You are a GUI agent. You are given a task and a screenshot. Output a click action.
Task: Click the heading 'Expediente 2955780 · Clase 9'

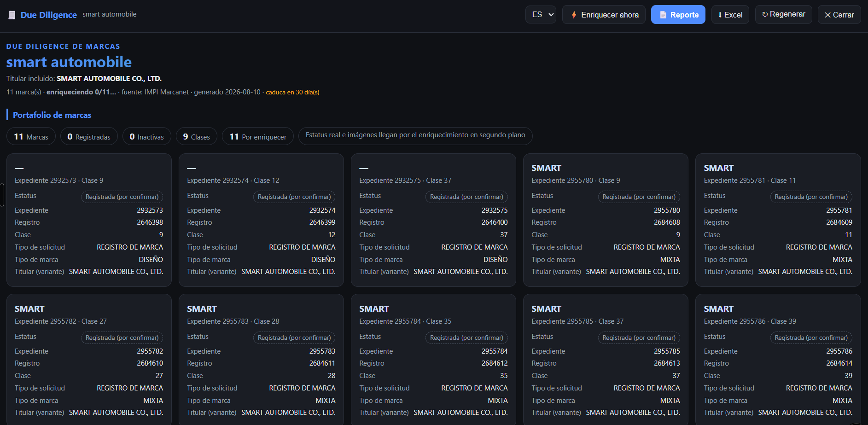click(576, 180)
